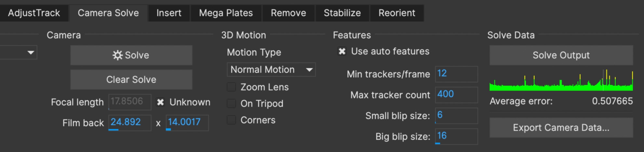Click the Solve button with gear icon

click(x=131, y=55)
